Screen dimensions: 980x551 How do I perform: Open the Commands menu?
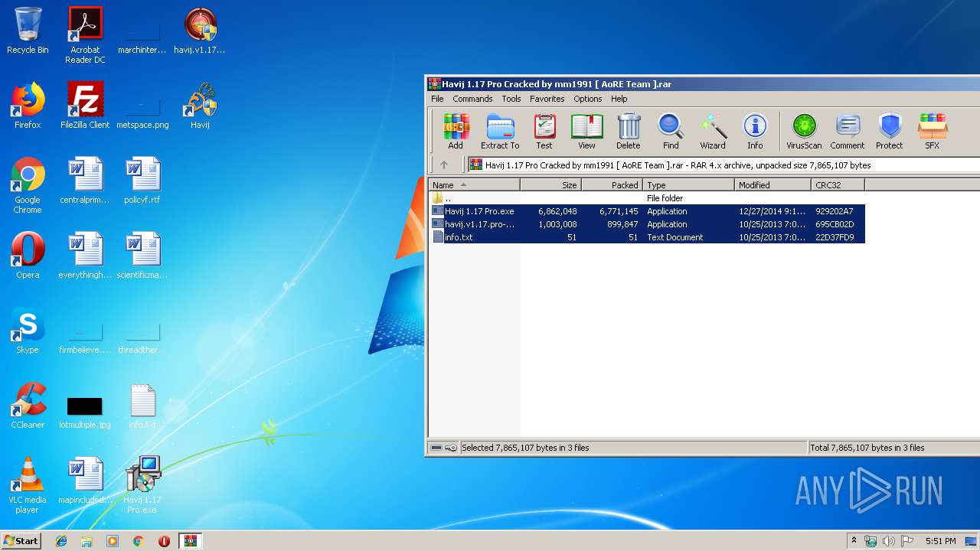click(x=472, y=99)
